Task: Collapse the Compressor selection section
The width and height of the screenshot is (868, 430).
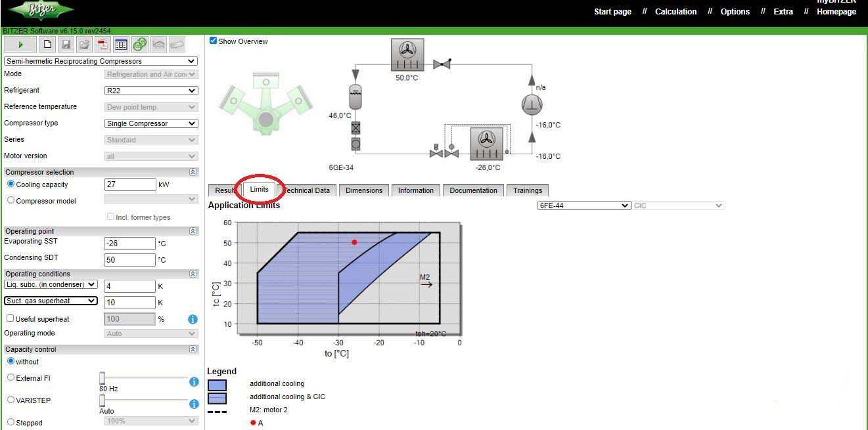Action: pyautogui.click(x=193, y=172)
